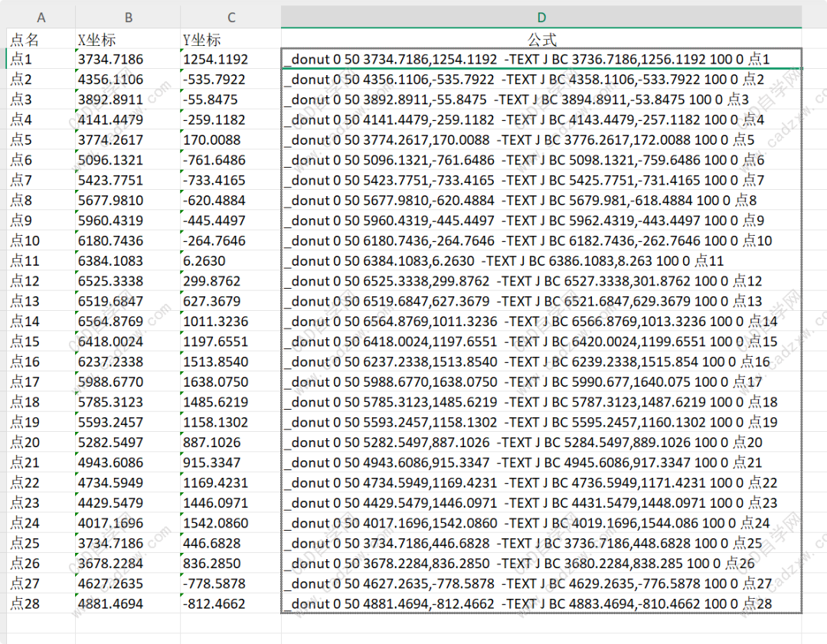This screenshot has width=827, height=644.
Task: Select cell containing 点10
Action: pos(41,240)
